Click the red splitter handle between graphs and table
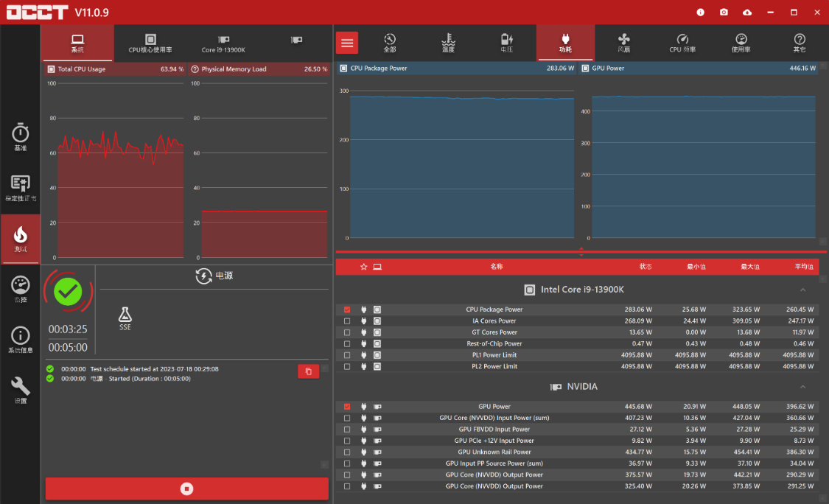Image resolution: width=829 pixels, height=504 pixels. [x=581, y=252]
